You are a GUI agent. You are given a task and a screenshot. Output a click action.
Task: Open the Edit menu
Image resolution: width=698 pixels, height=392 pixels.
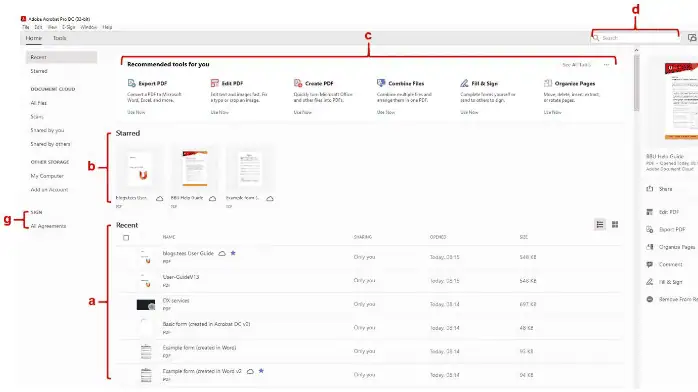pos(38,27)
